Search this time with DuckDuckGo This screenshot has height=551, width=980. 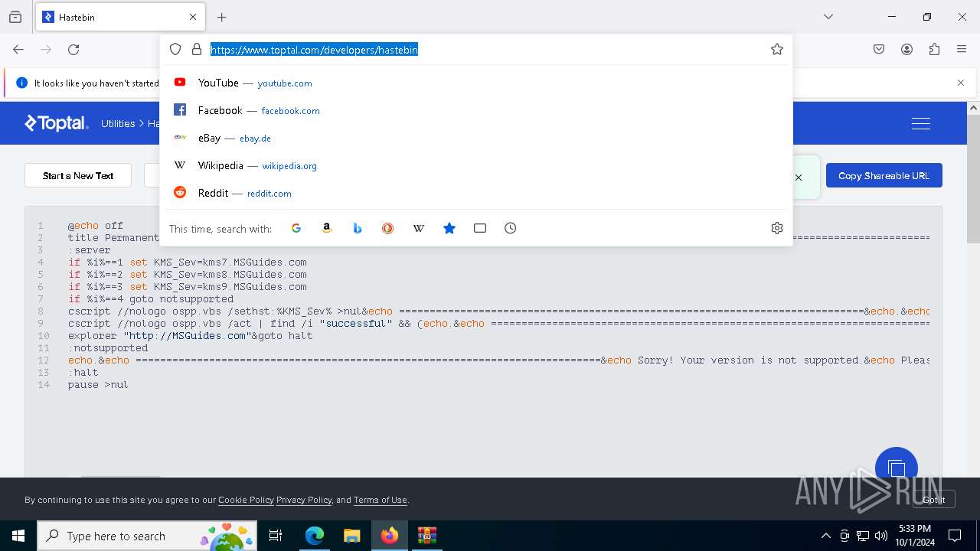[388, 228]
